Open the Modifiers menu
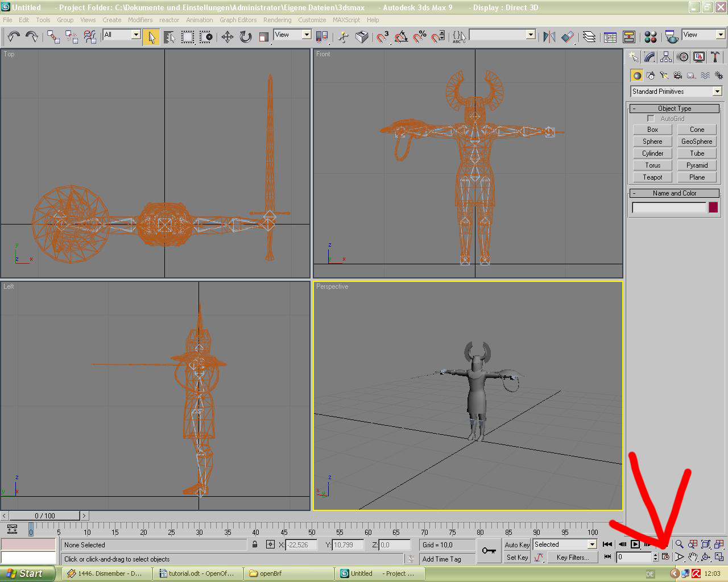 pyautogui.click(x=140, y=20)
